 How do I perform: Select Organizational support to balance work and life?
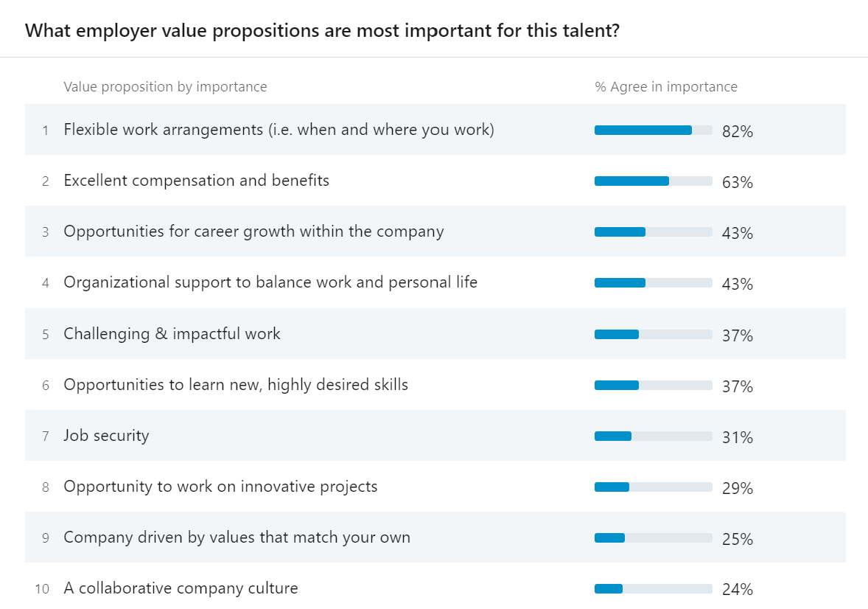click(270, 282)
